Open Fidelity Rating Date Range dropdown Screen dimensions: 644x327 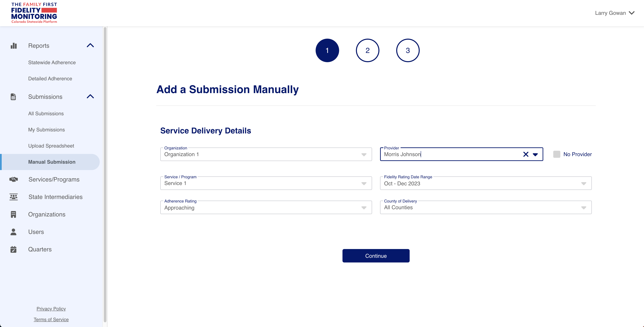click(x=486, y=183)
